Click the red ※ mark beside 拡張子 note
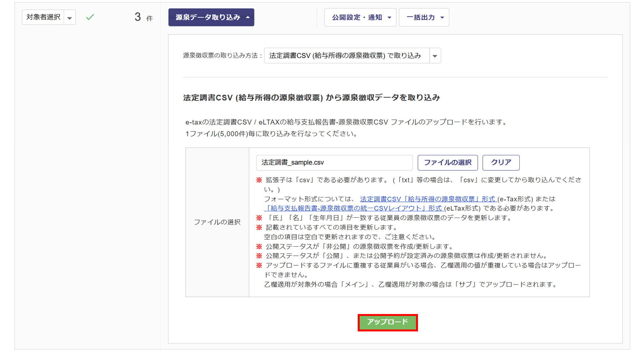 coord(259,180)
